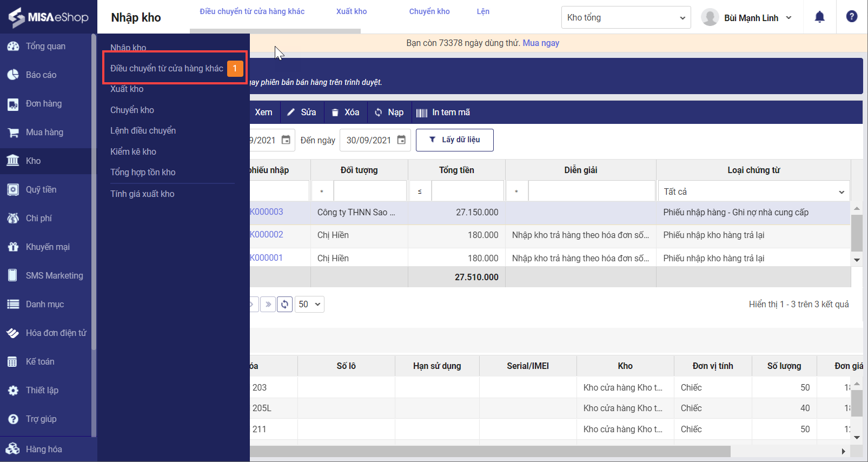This screenshot has height=462, width=868.
Task: Click the MISA eShop logo
Action: coord(49,17)
